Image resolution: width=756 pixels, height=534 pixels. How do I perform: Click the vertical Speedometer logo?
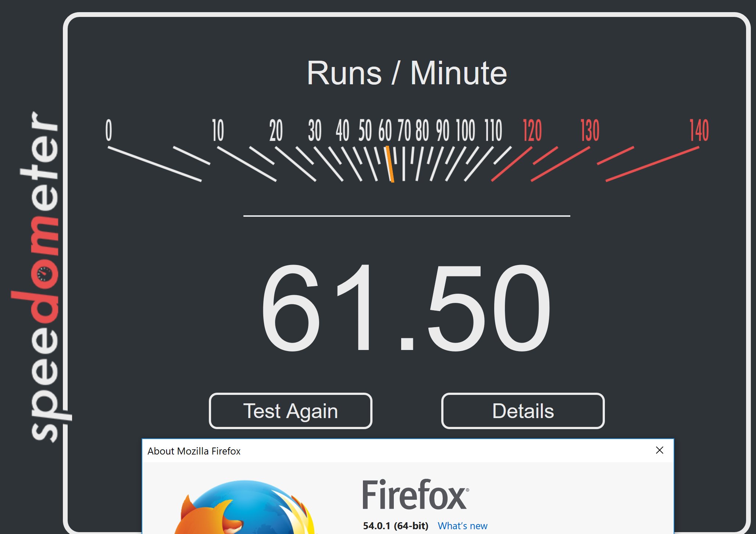40,277
